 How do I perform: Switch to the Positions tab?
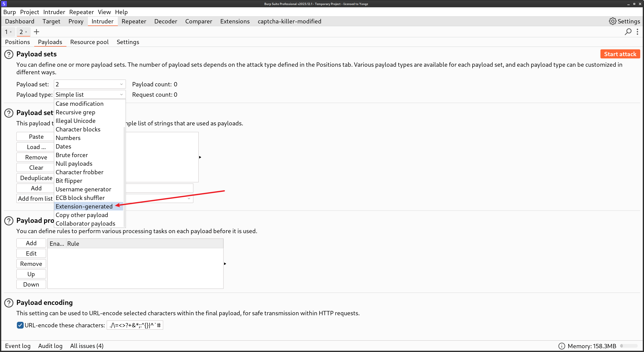(17, 42)
